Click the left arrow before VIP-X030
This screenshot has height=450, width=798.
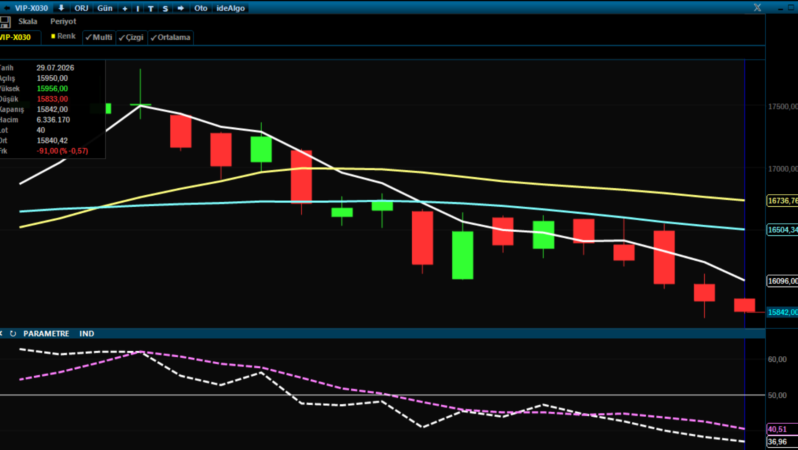[x=7, y=8]
